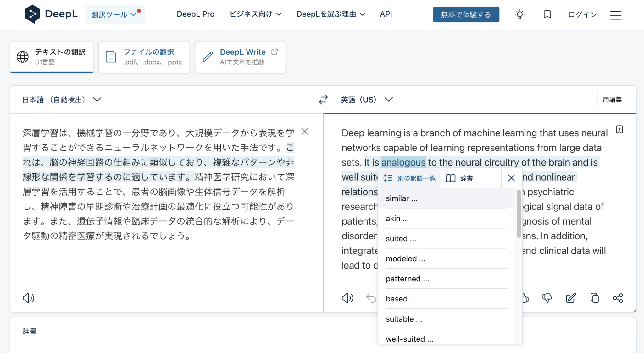Undo the last translation edit

click(371, 298)
